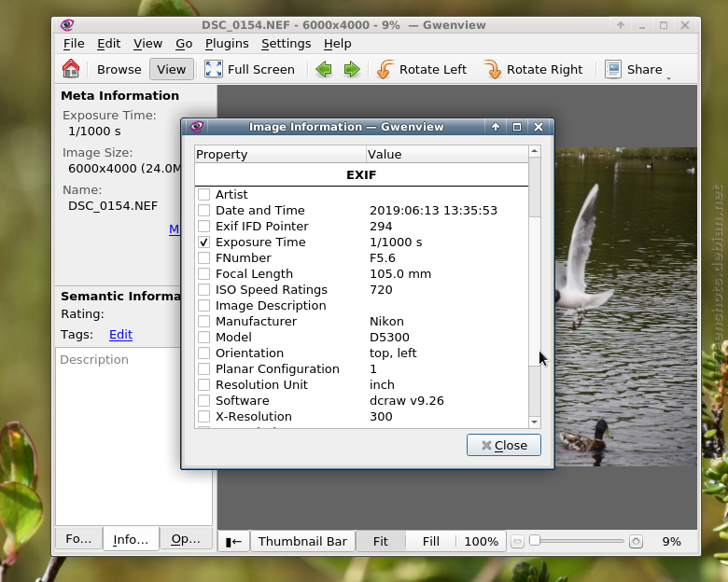Click the scrollbar up arrow in the dialog
This screenshot has width=728, height=582.
[x=535, y=151]
